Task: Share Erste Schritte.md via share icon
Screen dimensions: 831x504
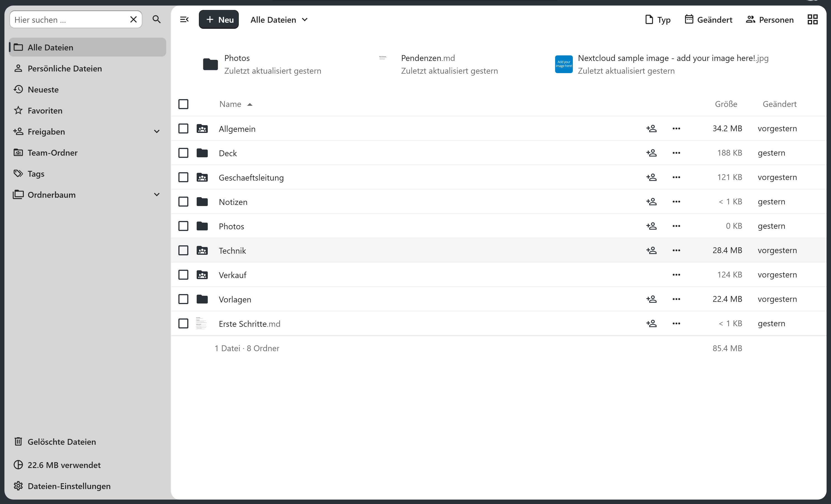Action: pyautogui.click(x=651, y=323)
